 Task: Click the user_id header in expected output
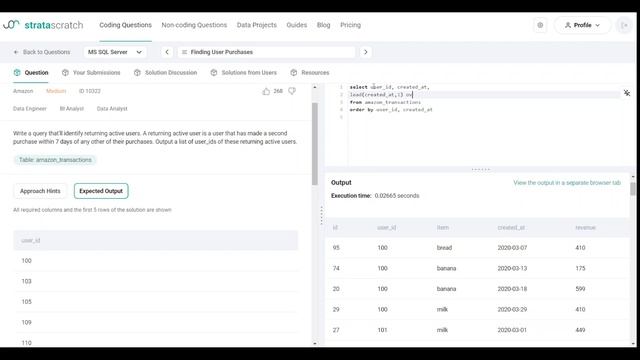[31, 240]
